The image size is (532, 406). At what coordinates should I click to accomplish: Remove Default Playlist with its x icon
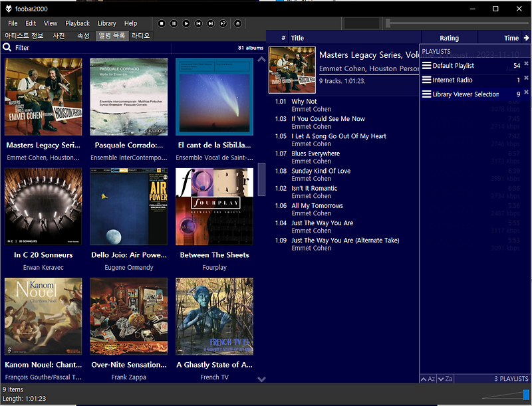[x=526, y=63]
